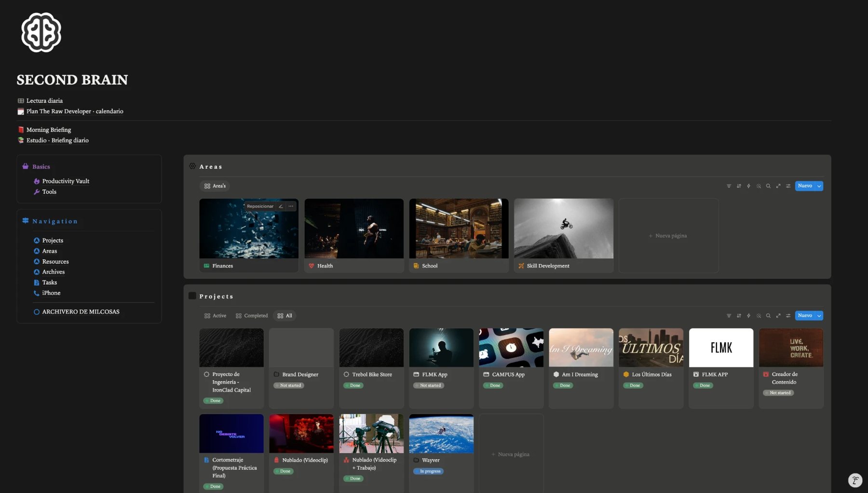This screenshot has height=493, width=868.
Task: Click the brain page icon
Action: 41,32
